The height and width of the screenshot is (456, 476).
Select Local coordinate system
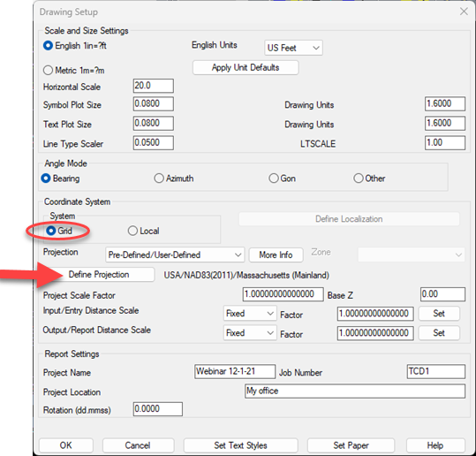tap(143, 231)
